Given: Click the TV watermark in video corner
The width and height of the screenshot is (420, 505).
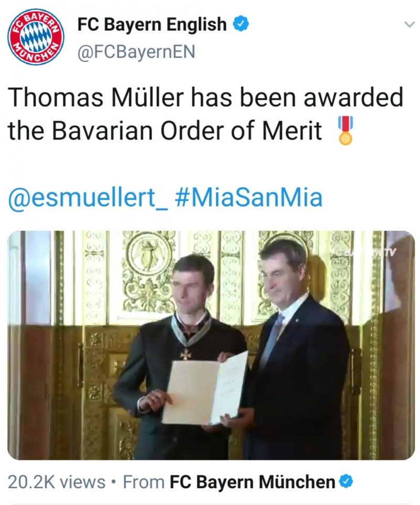Looking at the screenshot, I should (390, 251).
